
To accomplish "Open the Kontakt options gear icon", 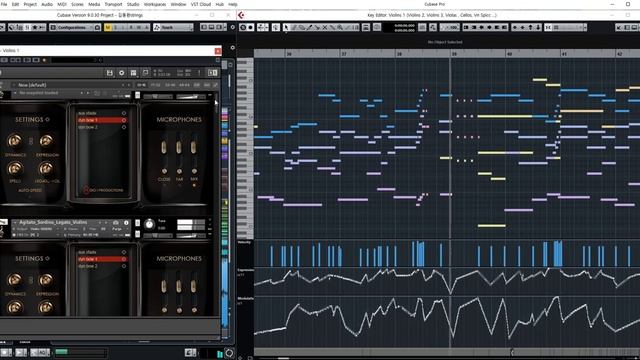I will coord(121,73).
